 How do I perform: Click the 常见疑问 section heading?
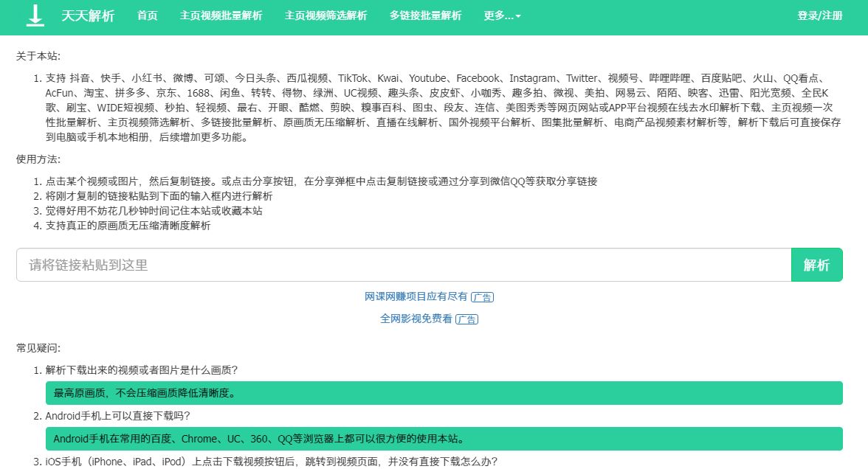click(x=38, y=348)
